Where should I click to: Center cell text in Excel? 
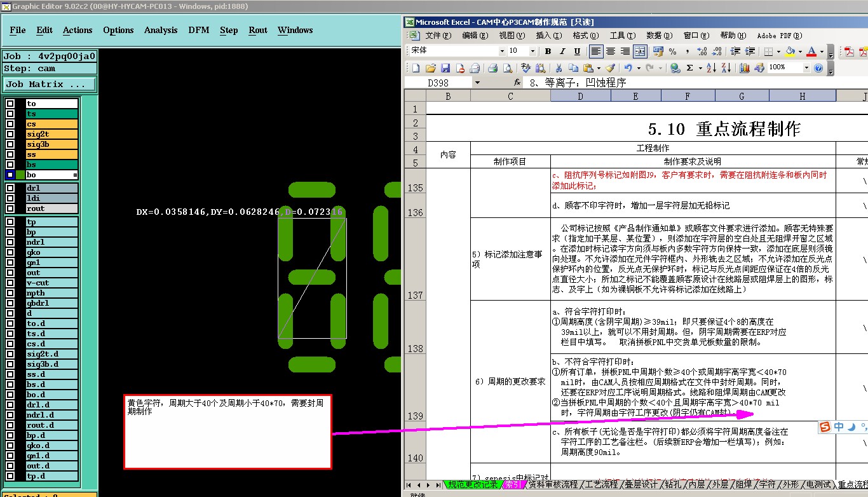click(611, 51)
